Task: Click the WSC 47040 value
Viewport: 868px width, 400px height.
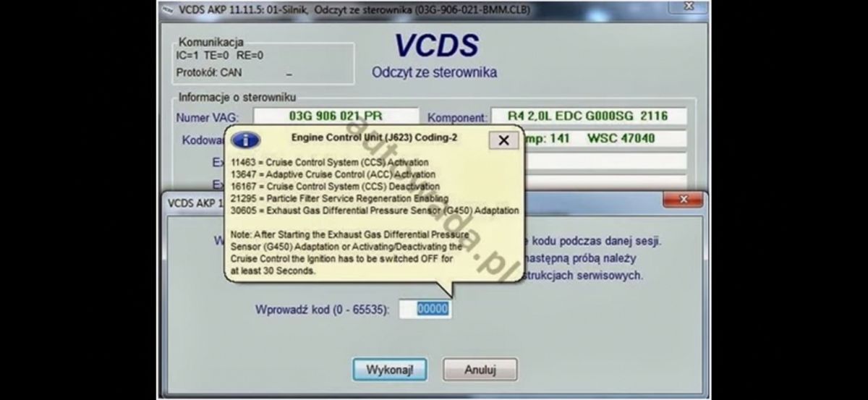Action: [x=621, y=138]
